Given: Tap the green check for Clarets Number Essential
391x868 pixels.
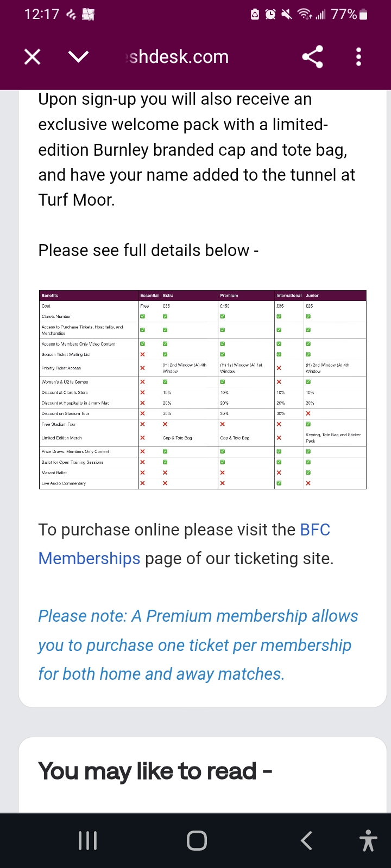Looking at the screenshot, I should click(x=143, y=316).
